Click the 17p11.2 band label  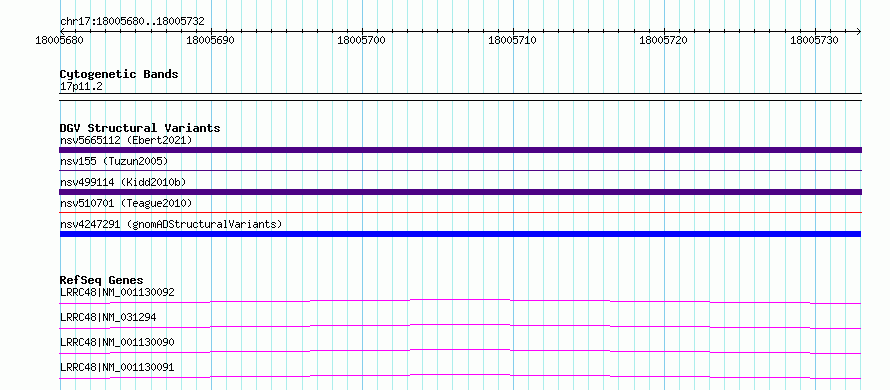point(81,87)
